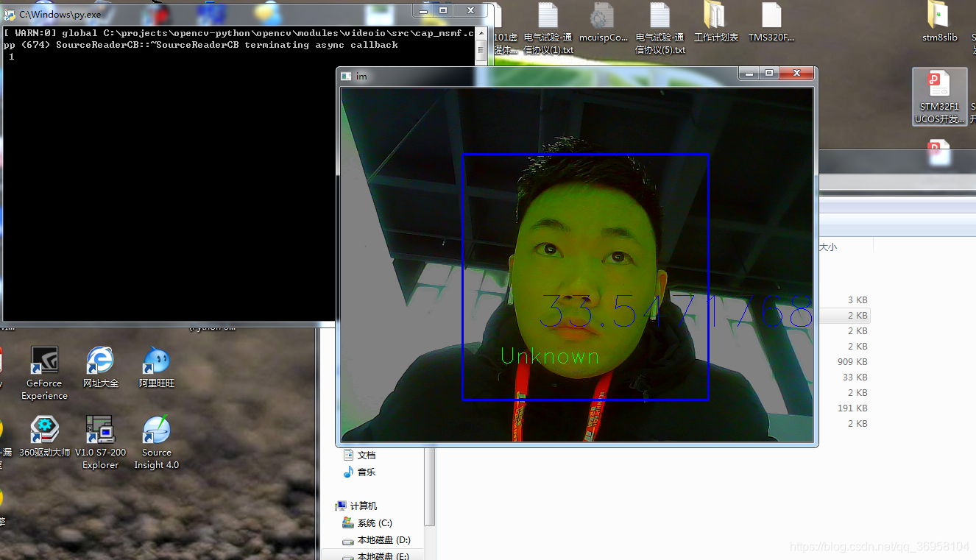Click the Explorer navigation pane scrollbar
Screen dimensions: 976x560
[431, 486]
